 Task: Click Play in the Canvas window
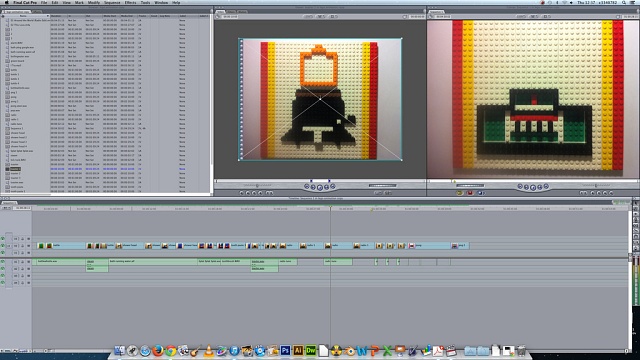pos(533,187)
